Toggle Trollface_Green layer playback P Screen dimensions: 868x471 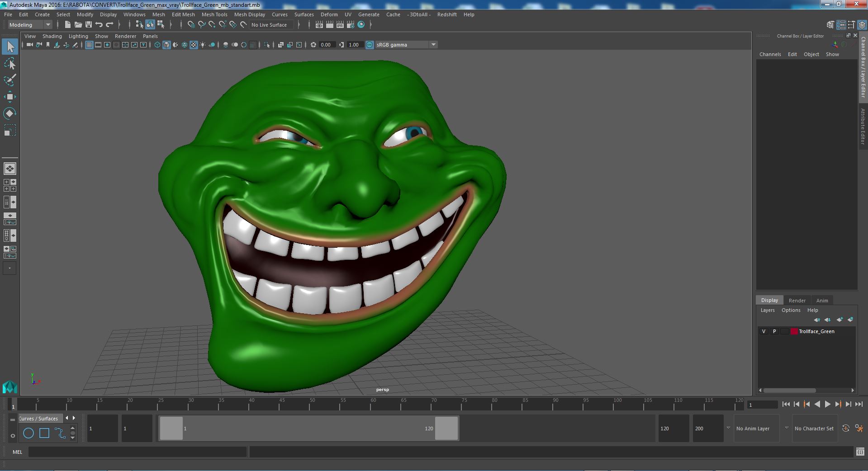[x=774, y=331]
